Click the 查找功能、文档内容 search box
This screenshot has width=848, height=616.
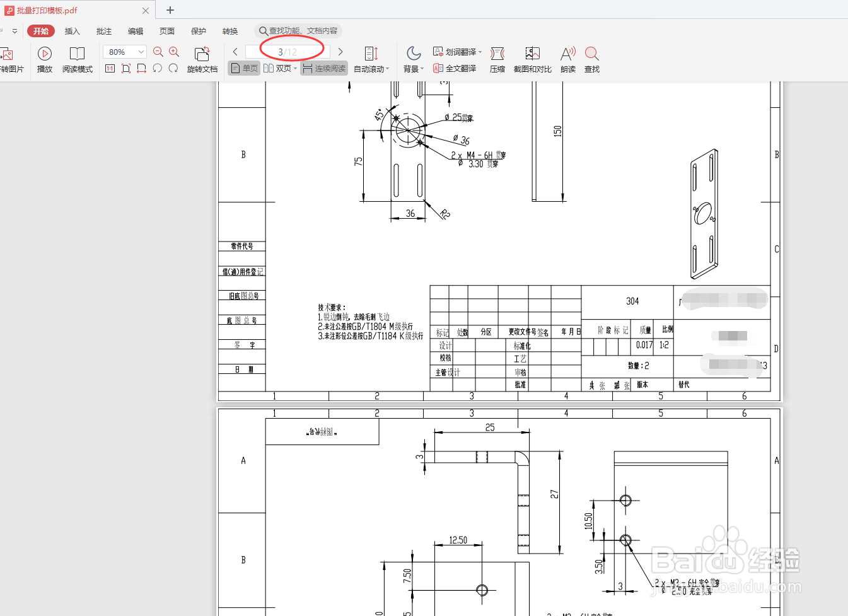click(x=299, y=30)
